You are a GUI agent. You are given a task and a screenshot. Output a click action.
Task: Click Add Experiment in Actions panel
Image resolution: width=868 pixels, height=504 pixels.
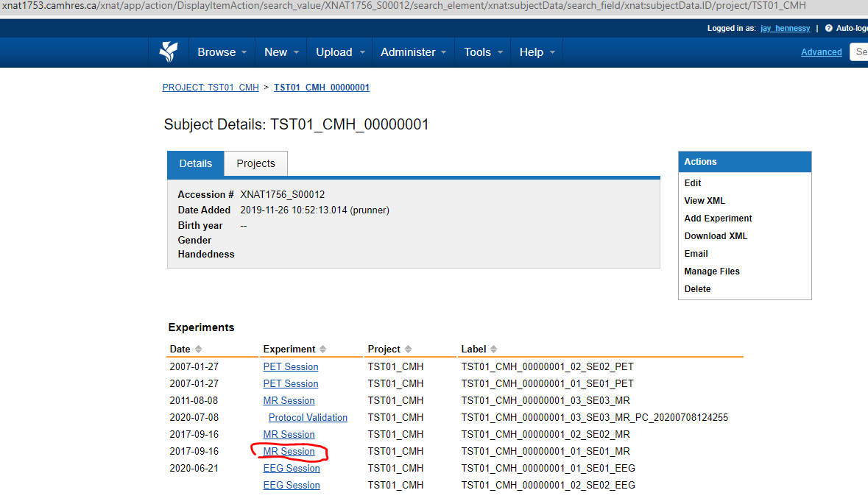[x=718, y=219]
